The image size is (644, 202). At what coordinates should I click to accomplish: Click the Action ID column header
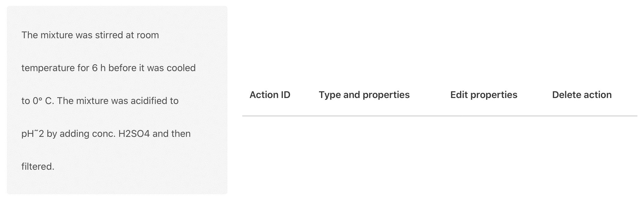click(270, 95)
